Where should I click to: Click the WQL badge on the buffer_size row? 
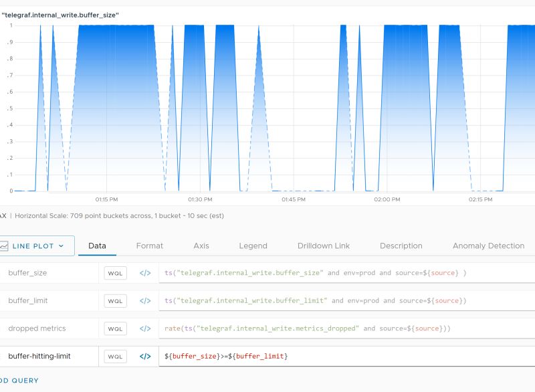(x=115, y=273)
